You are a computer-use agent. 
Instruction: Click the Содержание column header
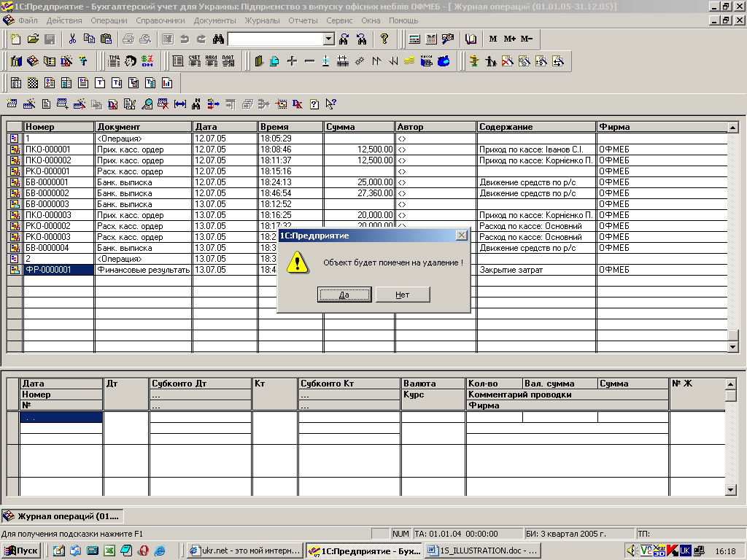pyautogui.click(x=536, y=127)
